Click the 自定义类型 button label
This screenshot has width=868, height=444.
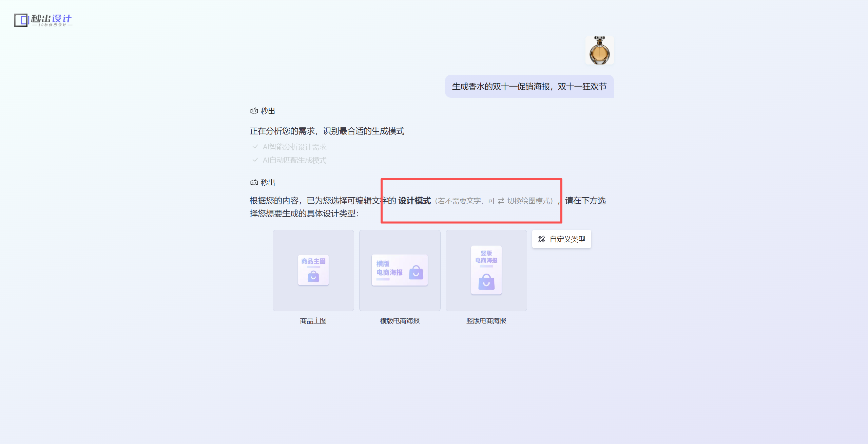[x=567, y=239]
